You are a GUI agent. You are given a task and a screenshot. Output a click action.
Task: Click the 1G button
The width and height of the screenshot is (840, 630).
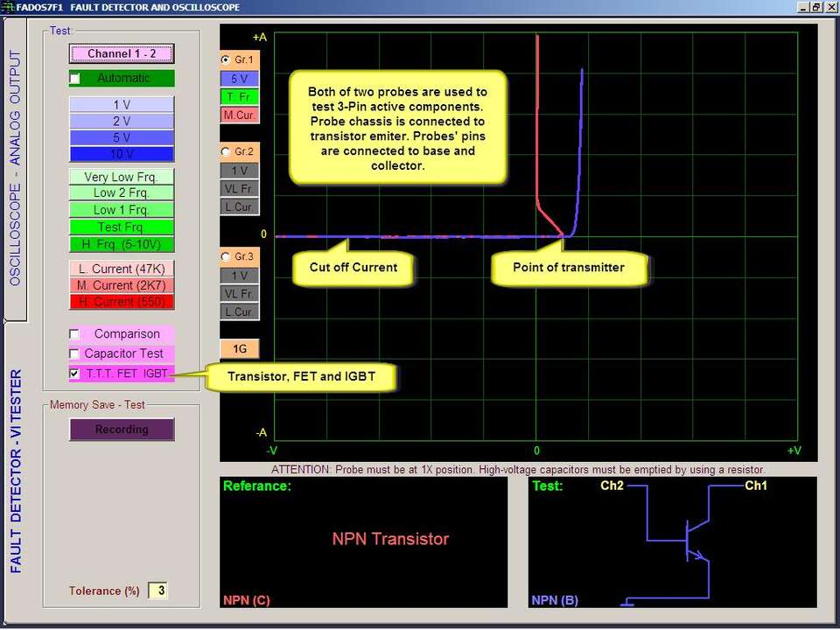pos(239,349)
